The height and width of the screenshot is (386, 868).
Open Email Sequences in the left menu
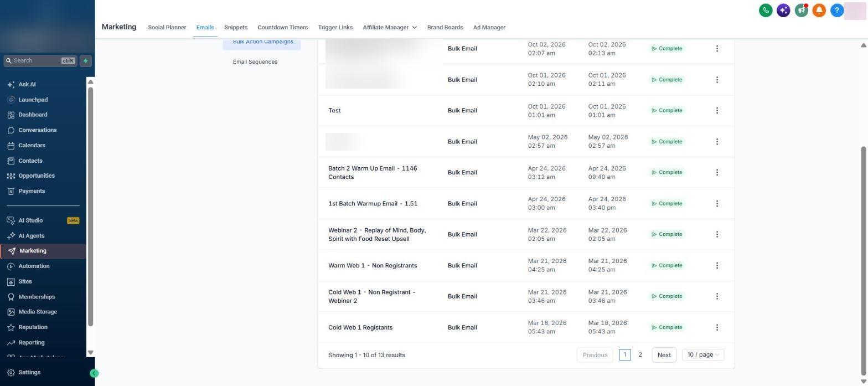(255, 62)
